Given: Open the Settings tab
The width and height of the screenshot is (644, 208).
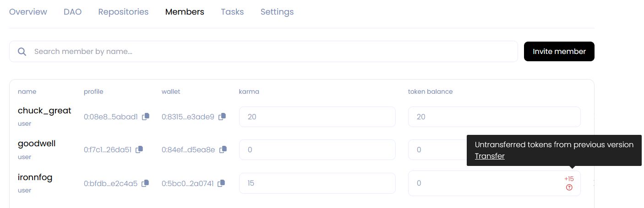Looking at the screenshot, I should (277, 12).
